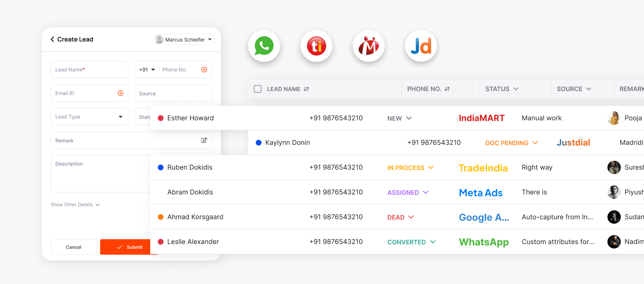Viewport: 644px width, 284px height.
Task: Click remark 'Custom attributes for...'
Action: [558, 242]
